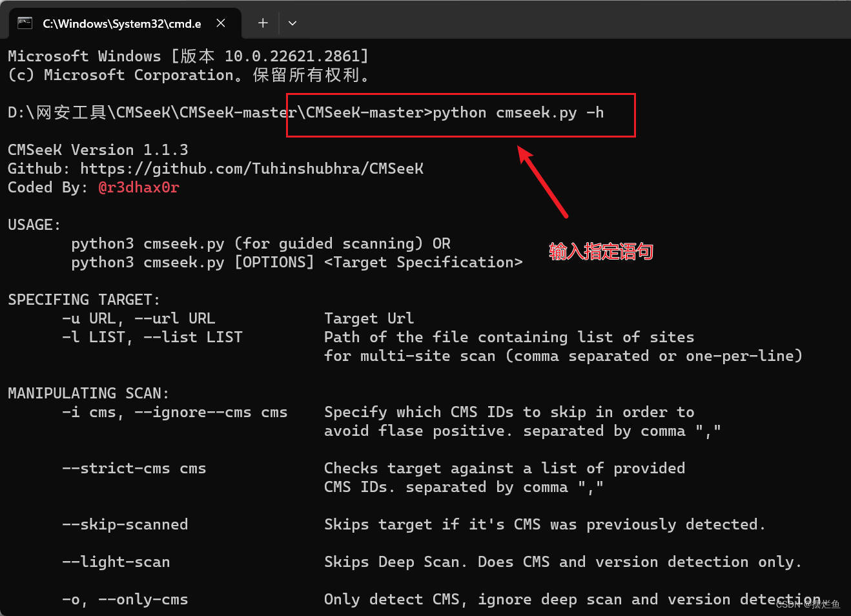Close the cmd.exe terminal tab
The width and height of the screenshot is (851, 616).
pyautogui.click(x=221, y=23)
